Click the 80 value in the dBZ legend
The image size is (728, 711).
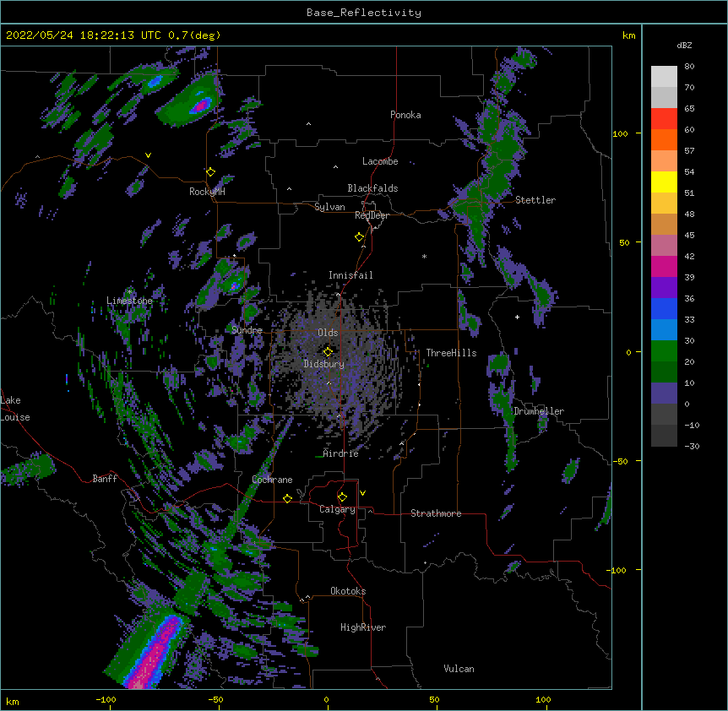689,67
